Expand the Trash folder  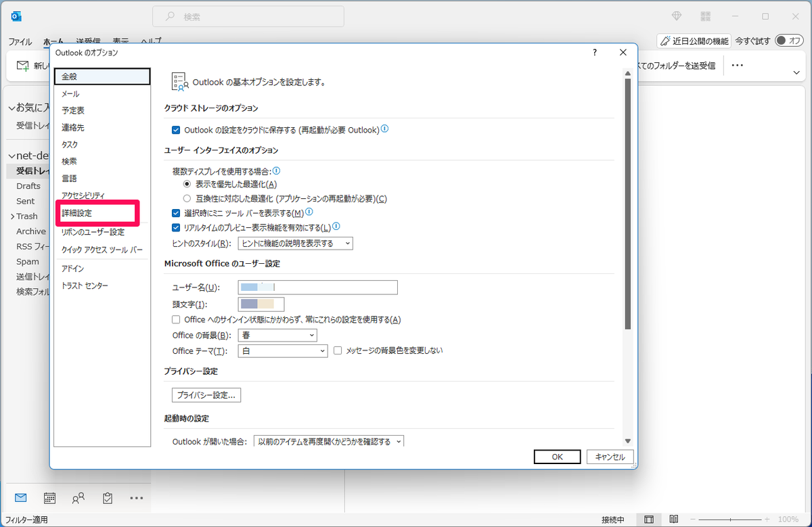coord(12,216)
